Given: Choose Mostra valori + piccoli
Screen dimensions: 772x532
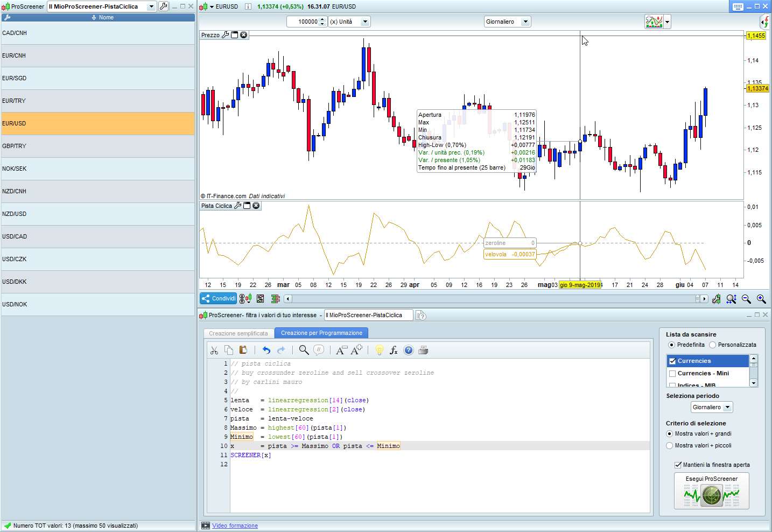Looking at the screenshot, I should (670, 445).
